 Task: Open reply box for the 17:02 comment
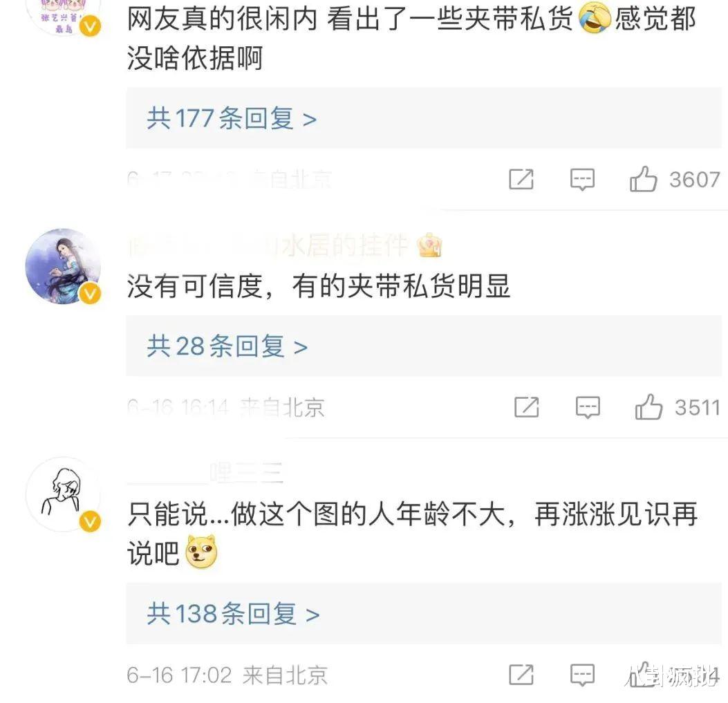[x=582, y=675]
